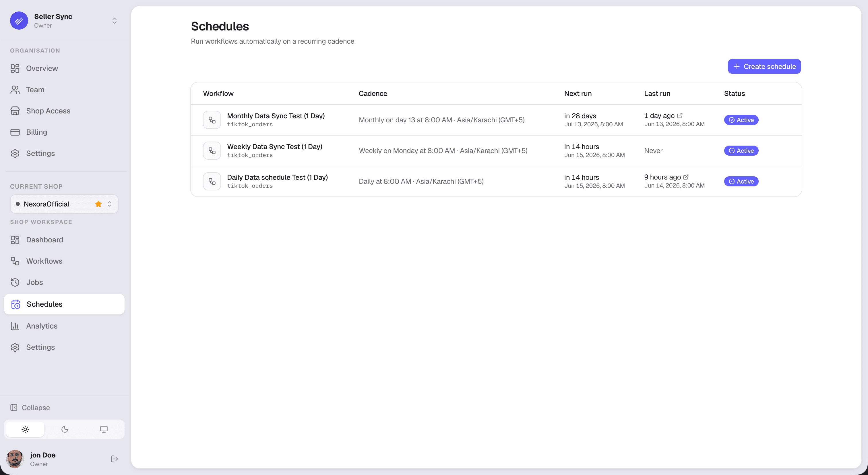Click the Workflow column header

click(218, 93)
